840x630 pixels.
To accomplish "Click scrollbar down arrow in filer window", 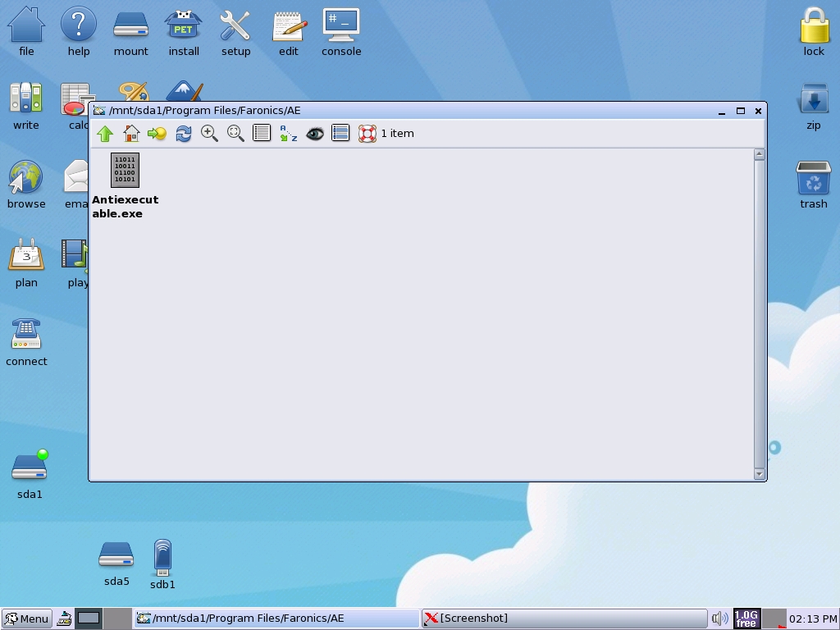I will coord(759,473).
